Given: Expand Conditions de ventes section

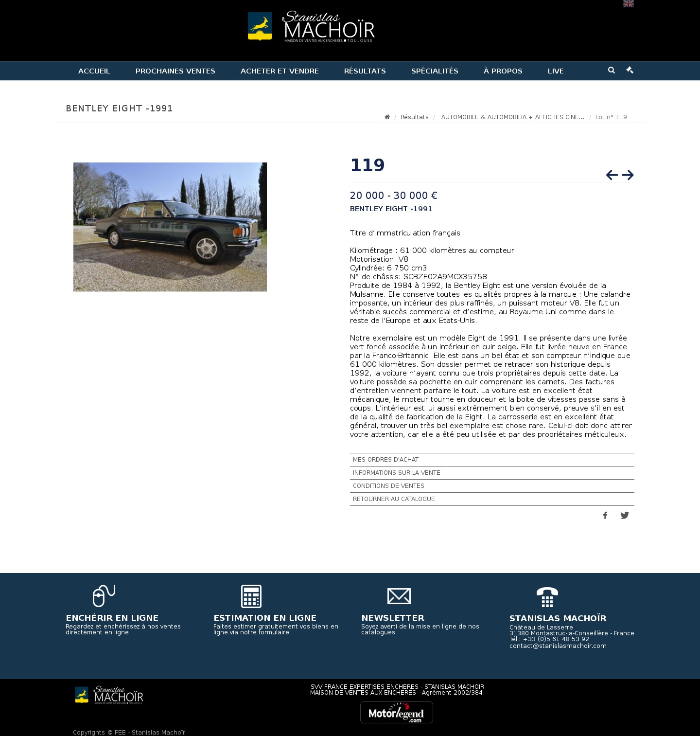Looking at the screenshot, I should tap(492, 486).
